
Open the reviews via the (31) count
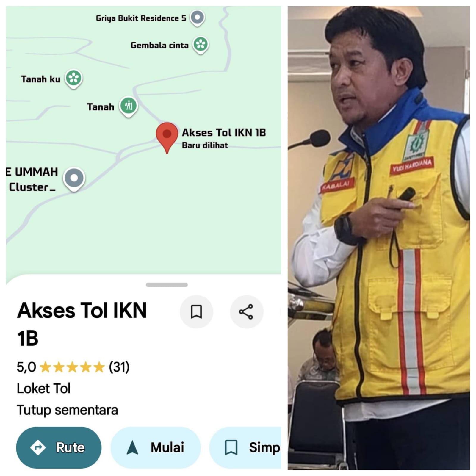pyautogui.click(x=119, y=367)
